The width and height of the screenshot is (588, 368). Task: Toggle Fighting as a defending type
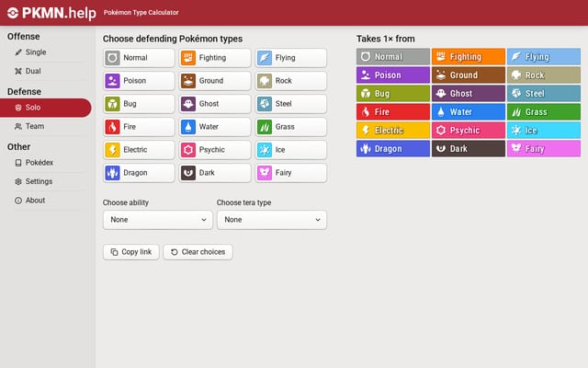tap(215, 58)
